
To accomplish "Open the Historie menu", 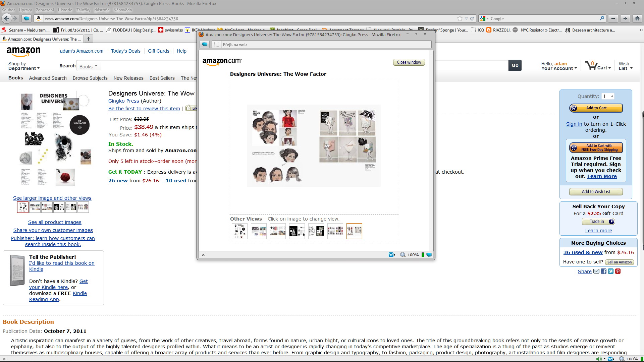I will (x=65, y=10).
